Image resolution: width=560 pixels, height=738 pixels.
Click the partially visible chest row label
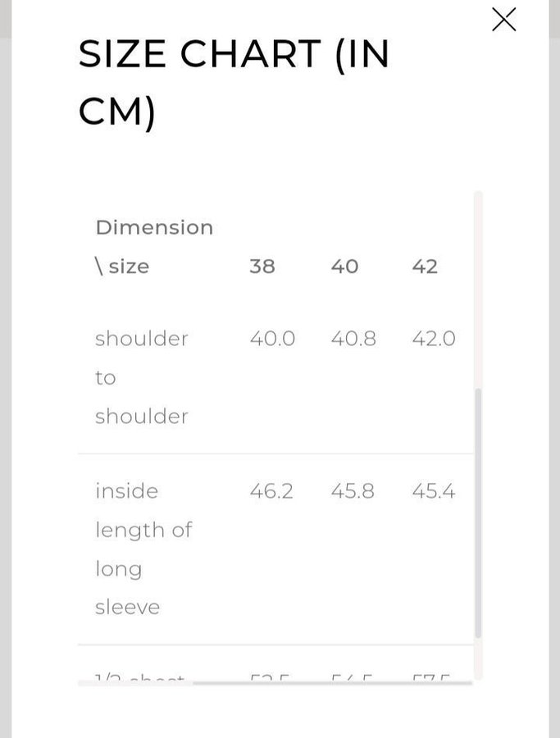click(139, 677)
